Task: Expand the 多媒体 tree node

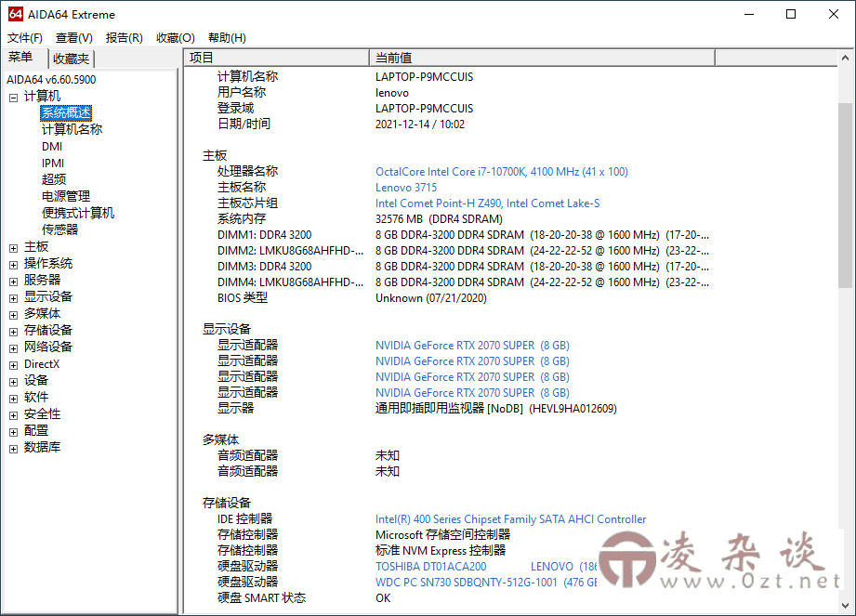Action: pos(14,315)
